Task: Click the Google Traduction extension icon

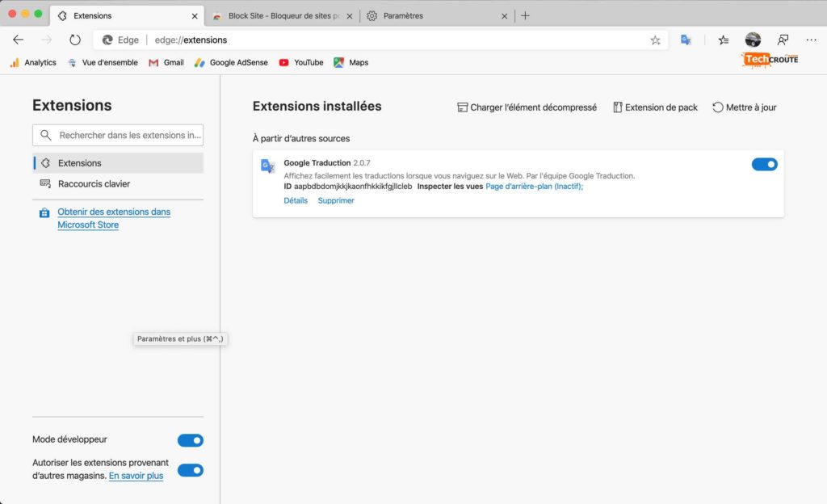Action: click(x=268, y=166)
